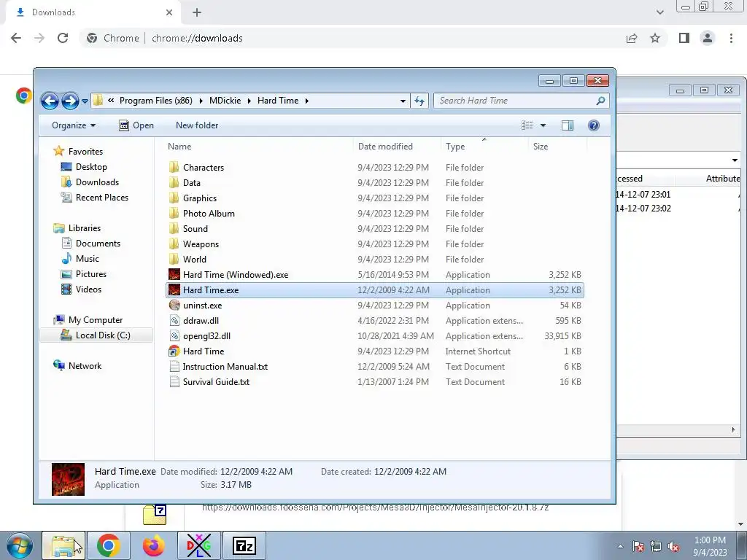This screenshot has height=560, width=747.
Task: Open Videos library
Action: [x=82, y=289]
